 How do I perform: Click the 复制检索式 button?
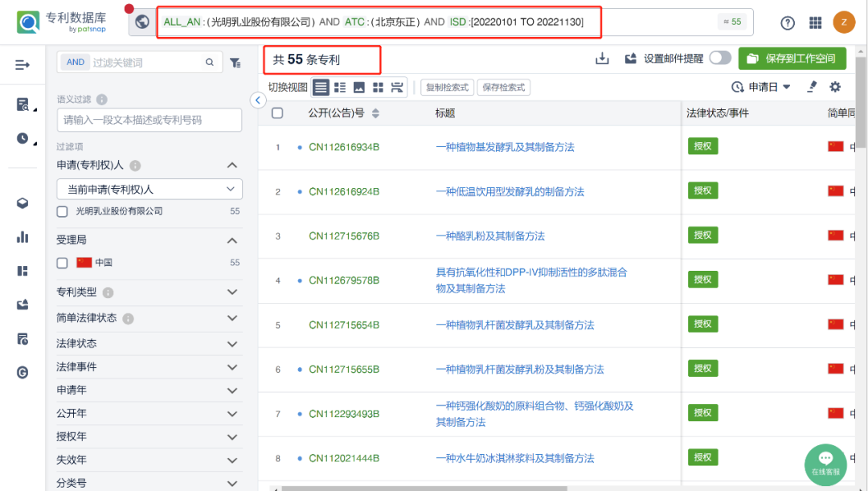tap(448, 88)
